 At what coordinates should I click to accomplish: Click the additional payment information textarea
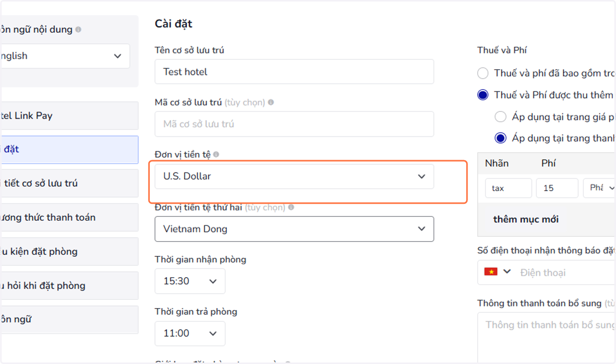pyautogui.click(x=547, y=338)
